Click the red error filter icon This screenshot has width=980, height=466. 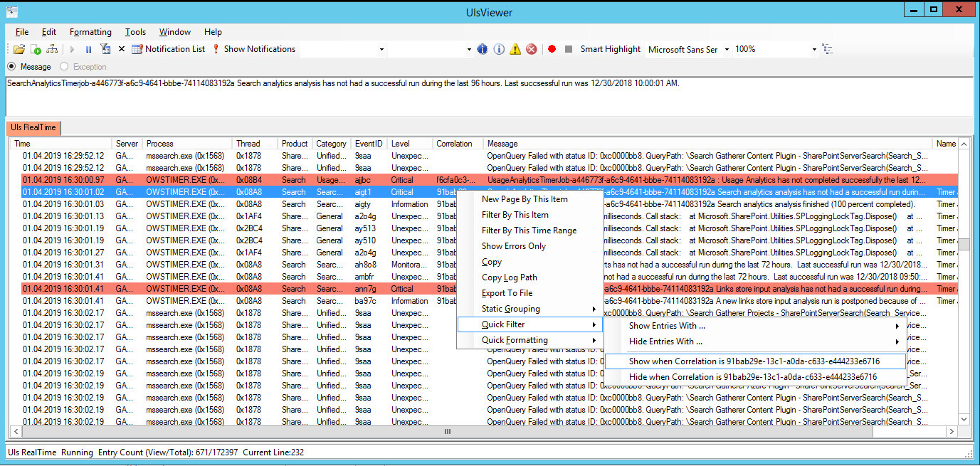(x=532, y=48)
